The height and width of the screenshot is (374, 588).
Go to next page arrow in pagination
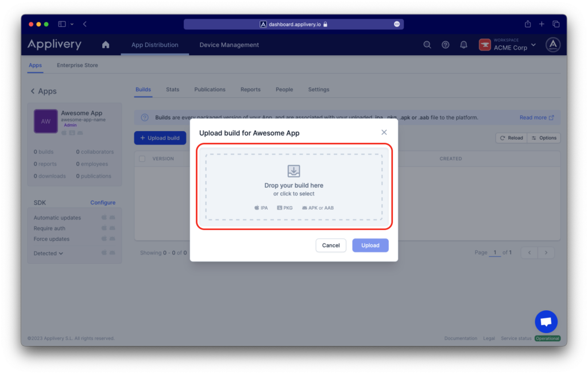coord(546,252)
